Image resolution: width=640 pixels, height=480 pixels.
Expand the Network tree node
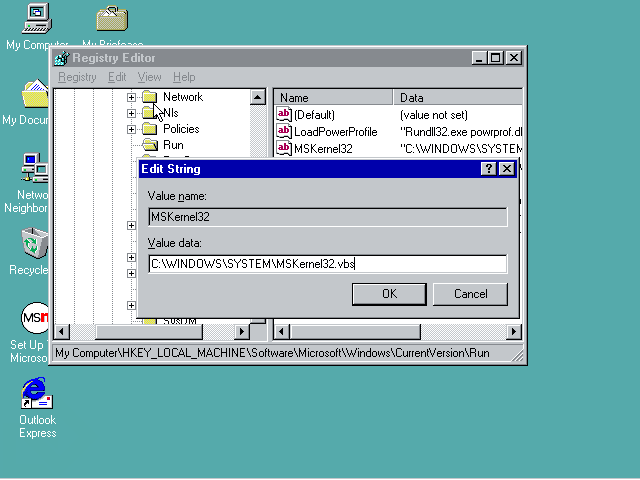pyautogui.click(x=131, y=97)
